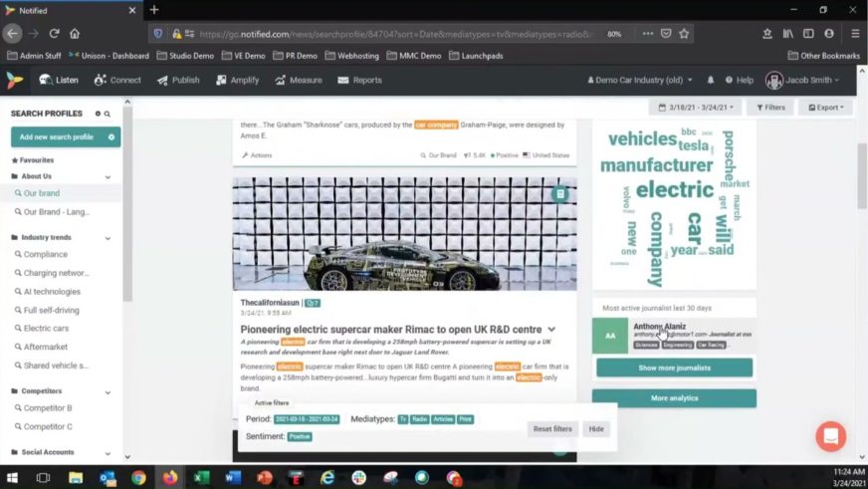Click Show more journalists button
Screen dimensions: 868x489
point(674,367)
